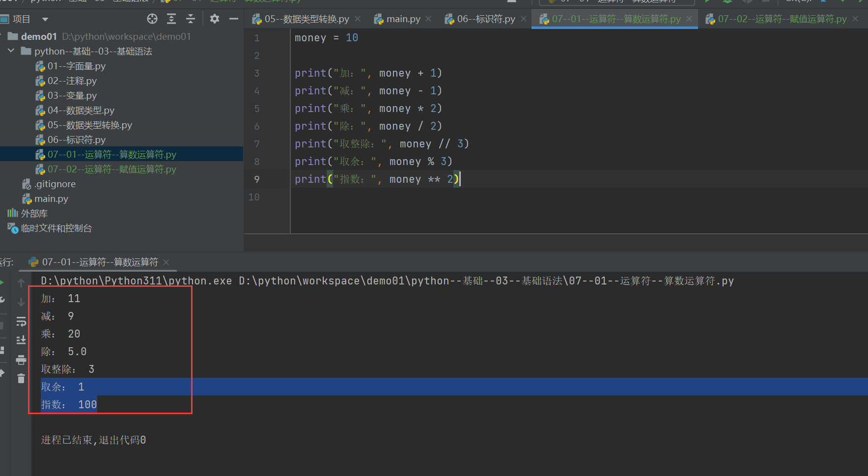Switch to the 07--02--运算符--赋值运算符.py tab

(782, 19)
